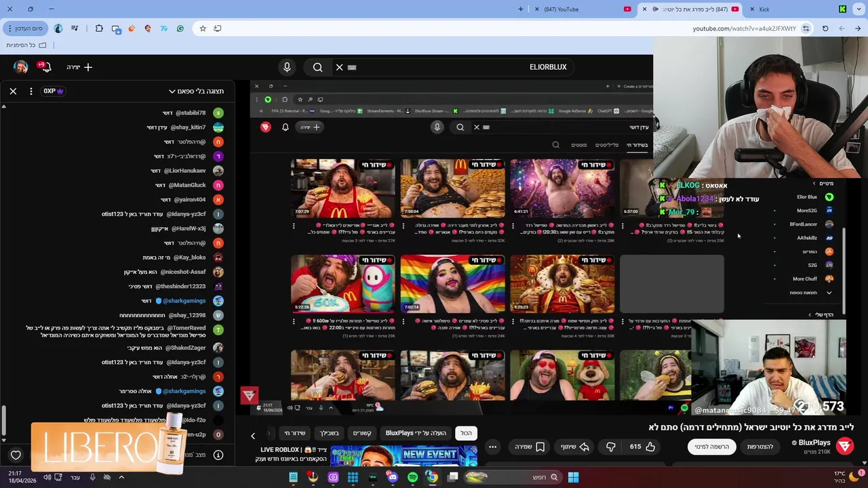Click the chat scrollbar up arrow
The image size is (868, 488).
(3, 107)
